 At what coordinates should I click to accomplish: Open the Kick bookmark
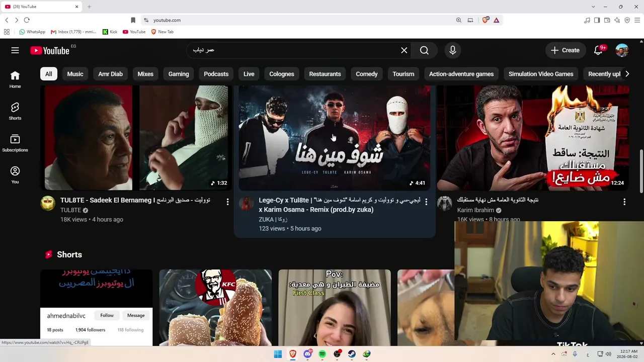click(x=110, y=32)
